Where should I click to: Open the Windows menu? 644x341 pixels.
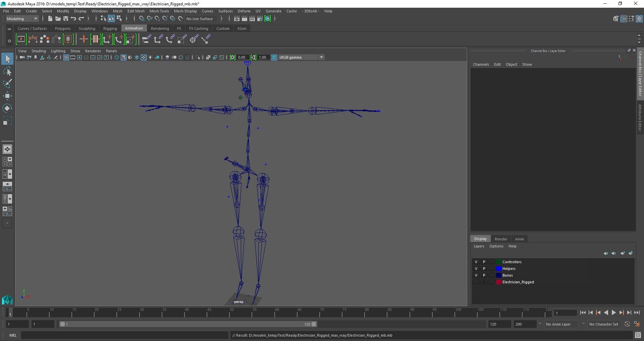click(100, 11)
